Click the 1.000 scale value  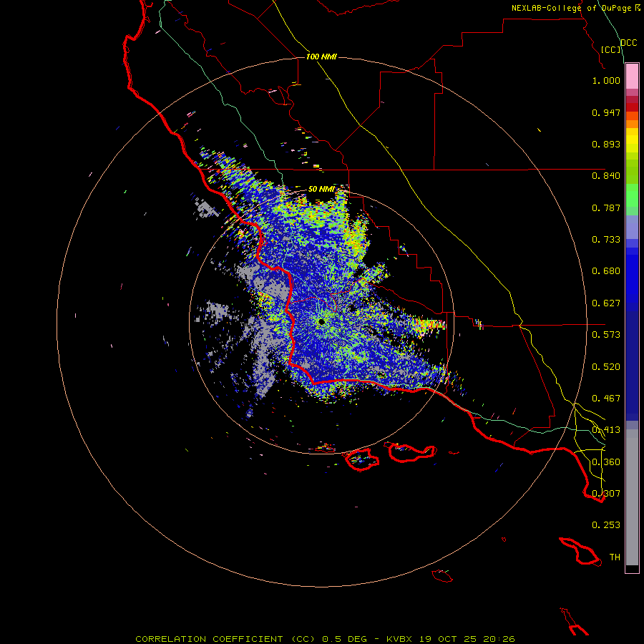606,80
